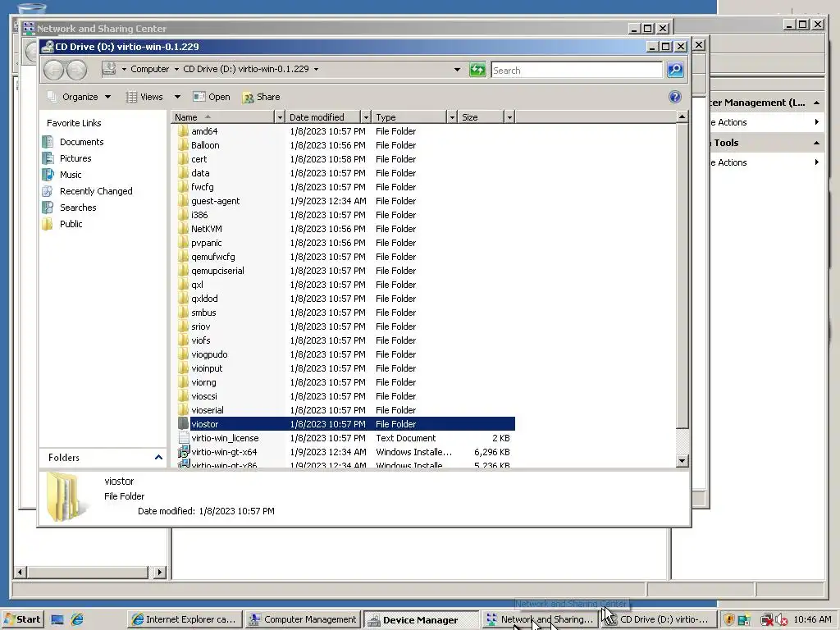
Task: Sort files by Size column
Action: click(x=481, y=117)
